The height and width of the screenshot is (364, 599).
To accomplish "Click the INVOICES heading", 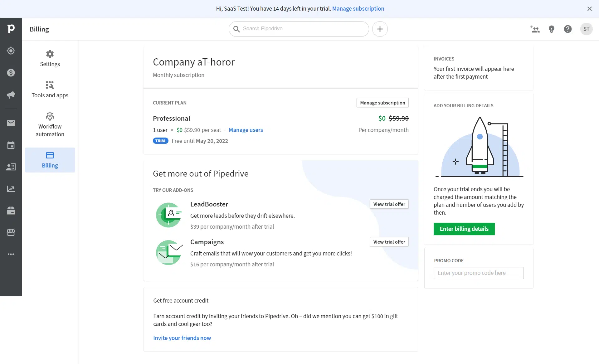I will tap(444, 59).
